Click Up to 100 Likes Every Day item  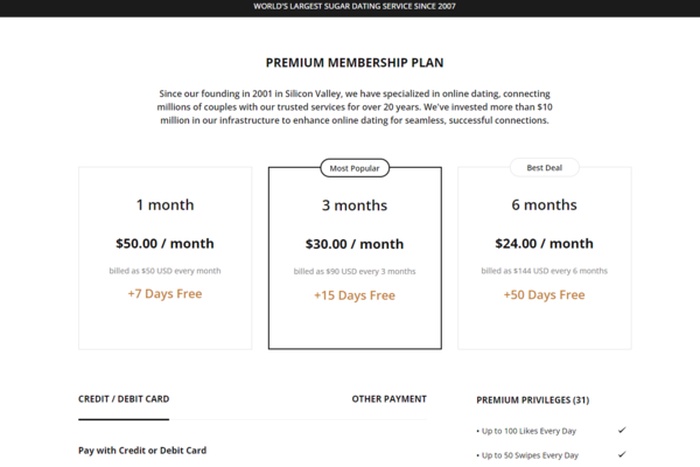[531, 431]
